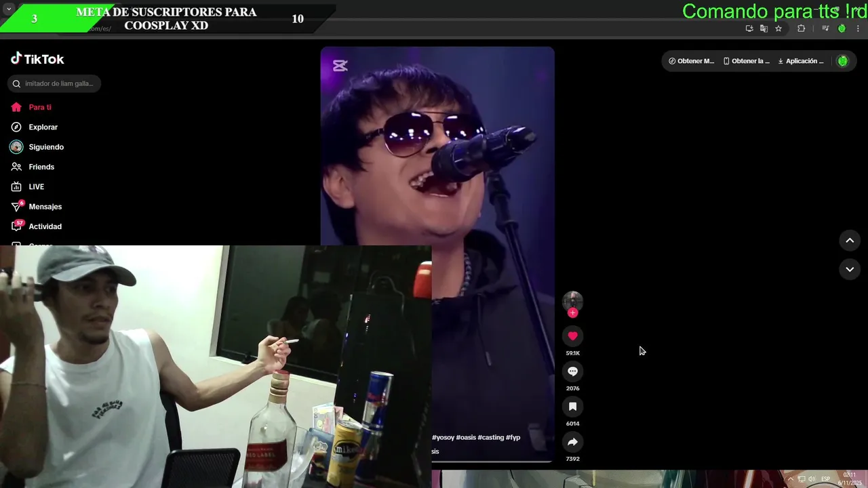Click the #oasis hashtag
868x488 pixels.
coord(466,437)
